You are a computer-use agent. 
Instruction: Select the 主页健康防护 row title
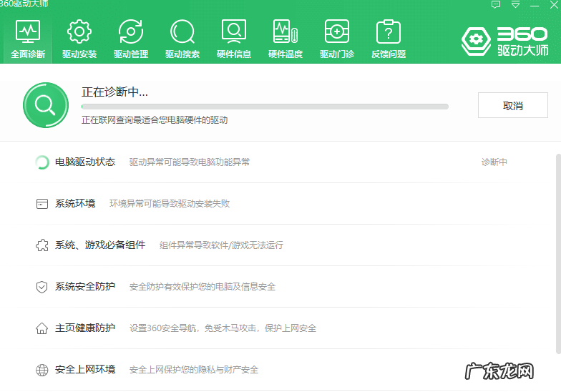point(85,328)
